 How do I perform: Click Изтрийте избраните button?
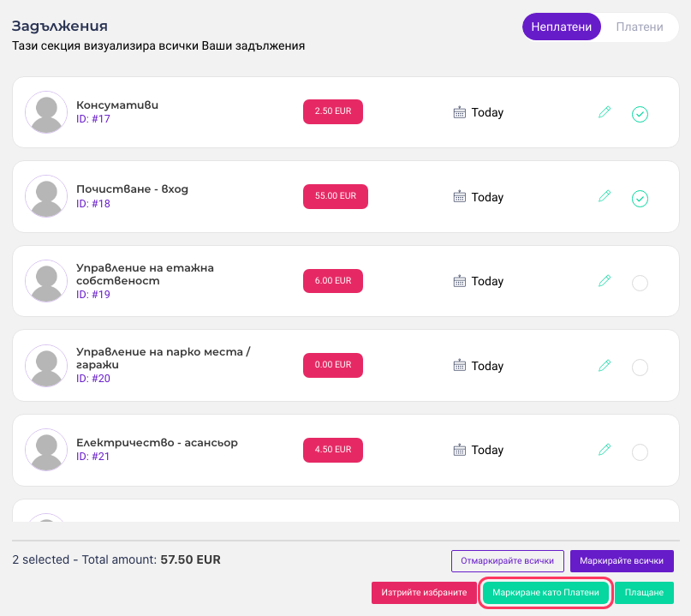click(x=424, y=593)
